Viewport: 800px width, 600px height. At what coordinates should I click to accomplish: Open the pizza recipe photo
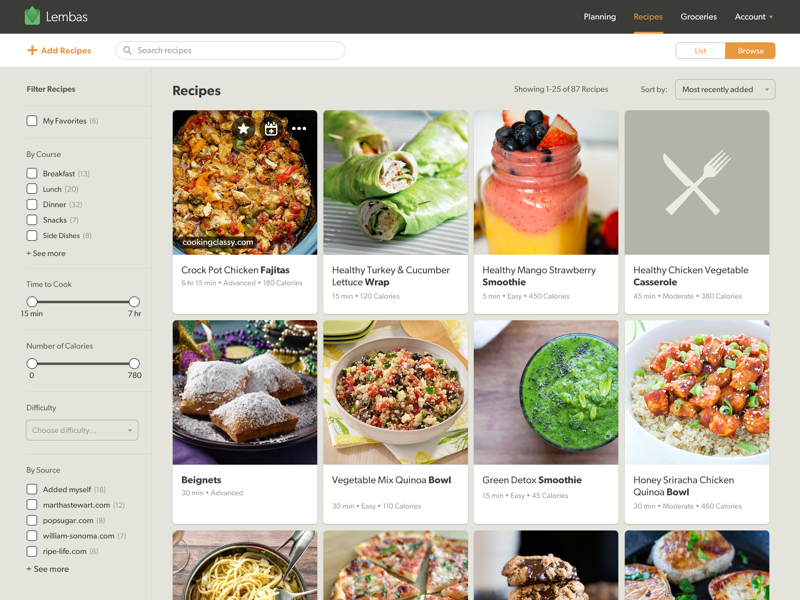click(395, 565)
